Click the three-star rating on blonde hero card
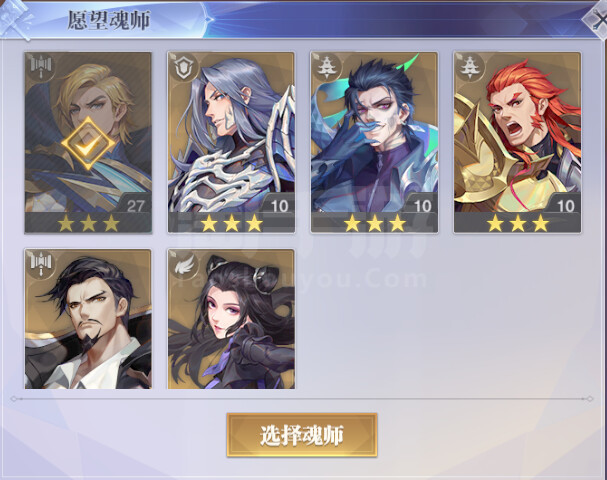The height and width of the screenshot is (480, 607). (x=88, y=223)
